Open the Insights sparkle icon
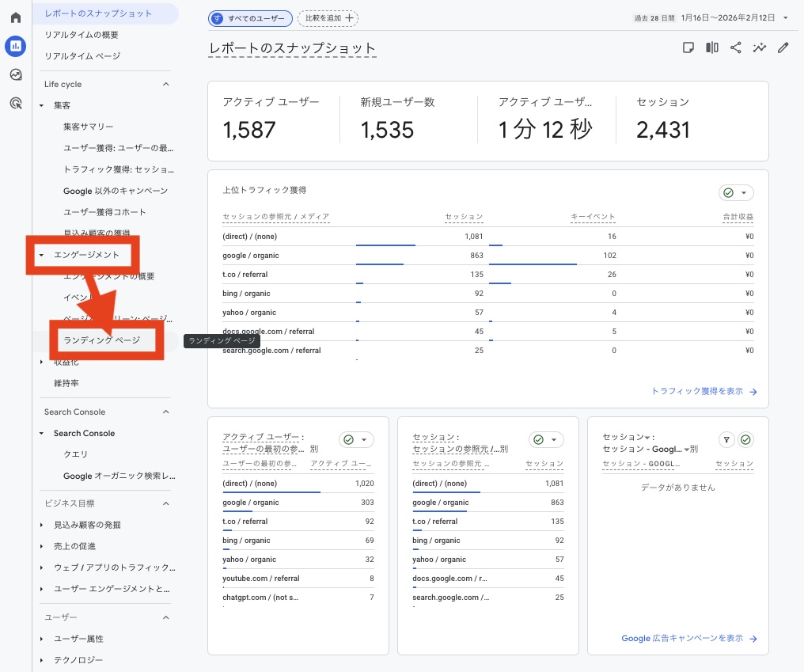804x672 pixels. [x=760, y=47]
